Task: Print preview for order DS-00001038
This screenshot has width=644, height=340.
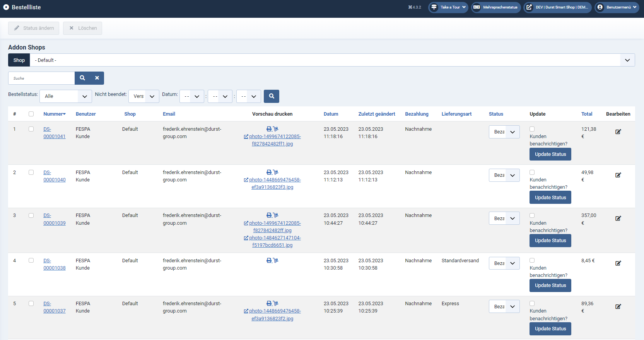Action: point(269,260)
